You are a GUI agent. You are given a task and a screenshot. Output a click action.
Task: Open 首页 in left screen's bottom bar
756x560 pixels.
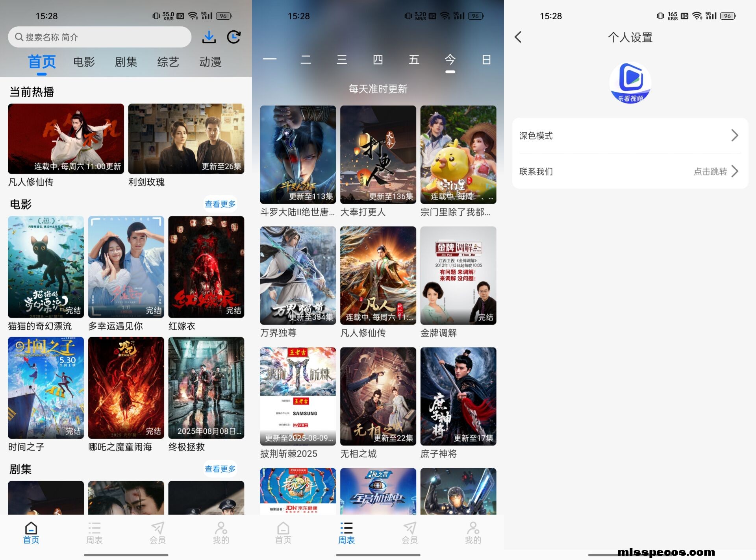click(x=31, y=533)
